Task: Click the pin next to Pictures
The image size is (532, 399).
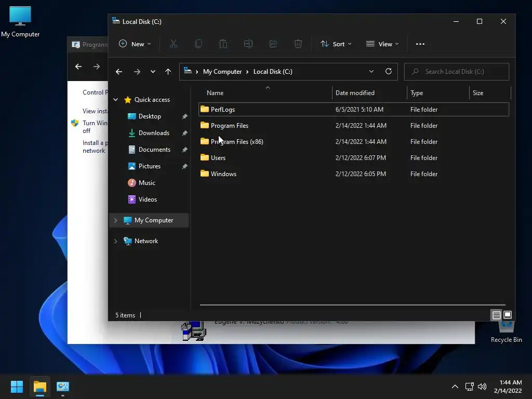Action: coord(184,166)
